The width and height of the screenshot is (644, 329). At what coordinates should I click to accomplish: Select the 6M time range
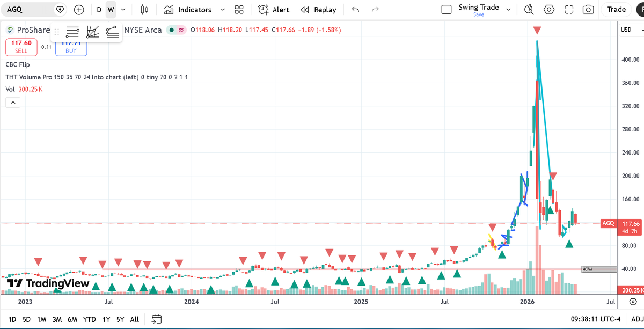[72, 319]
